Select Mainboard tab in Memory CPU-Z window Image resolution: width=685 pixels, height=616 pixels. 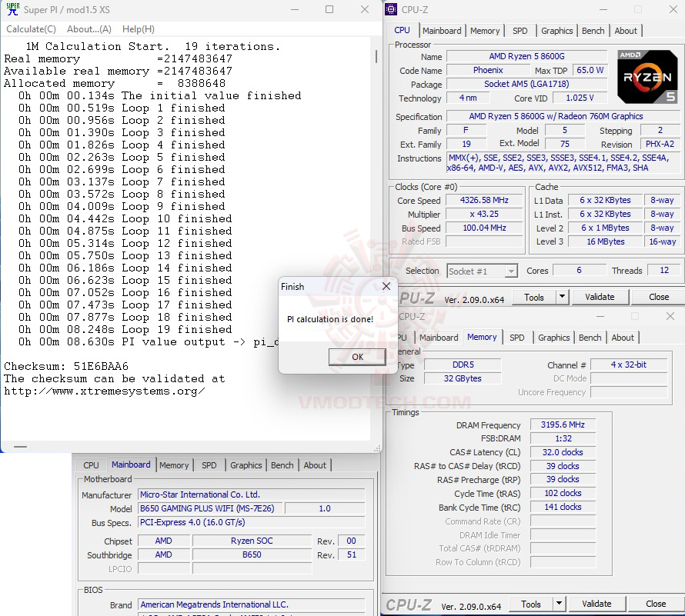(439, 338)
